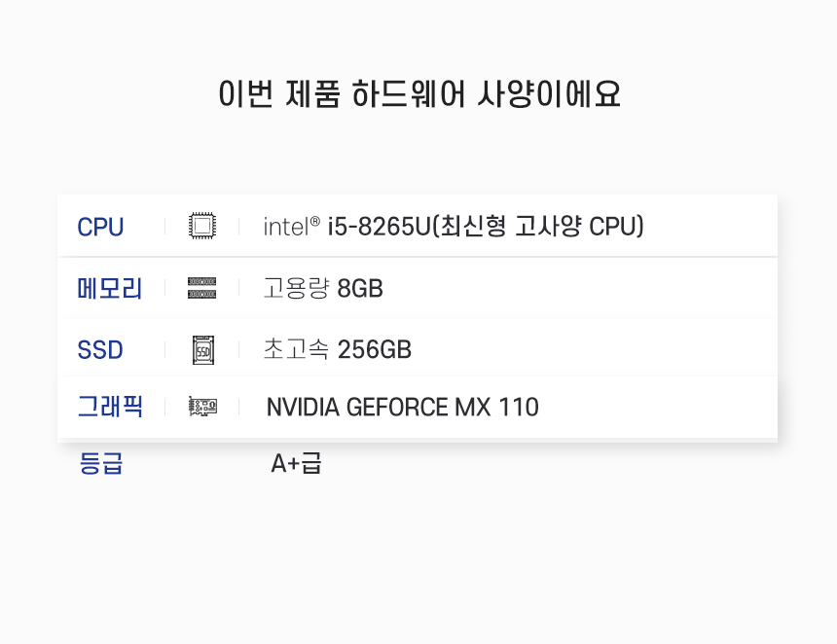
Task: Click the CPU chip icon
Action: pyautogui.click(x=201, y=227)
